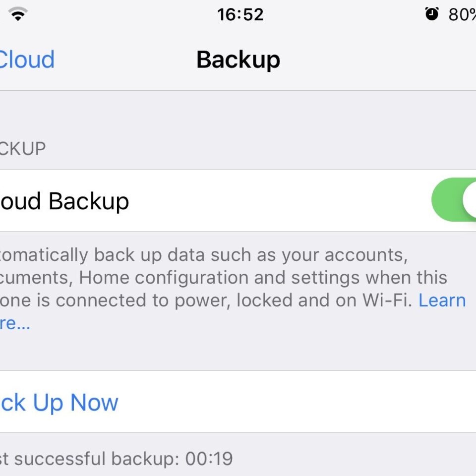Image resolution: width=476 pixels, height=476 pixels.
Task: Tap the white knob of the Backup switch
Action: 470,200
